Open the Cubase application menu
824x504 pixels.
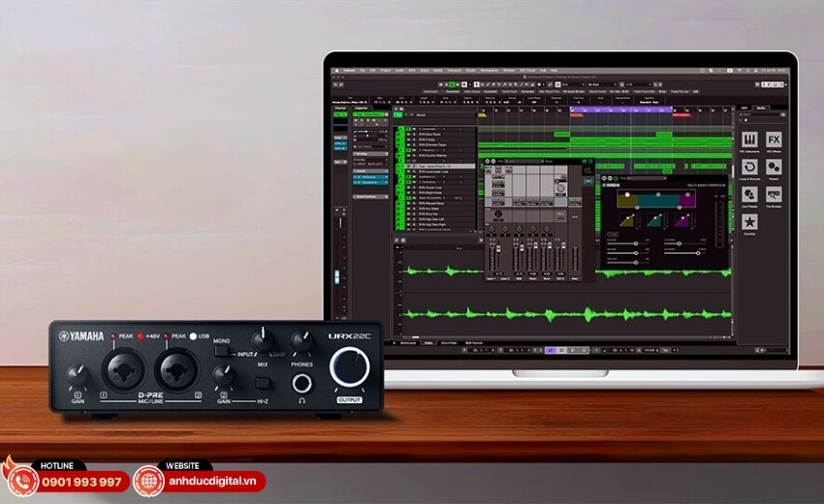pyautogui.click(x=349, y=70)
